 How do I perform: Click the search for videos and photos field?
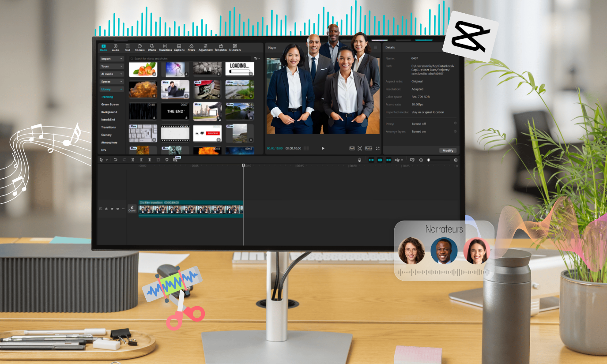(x=190, y=59)
